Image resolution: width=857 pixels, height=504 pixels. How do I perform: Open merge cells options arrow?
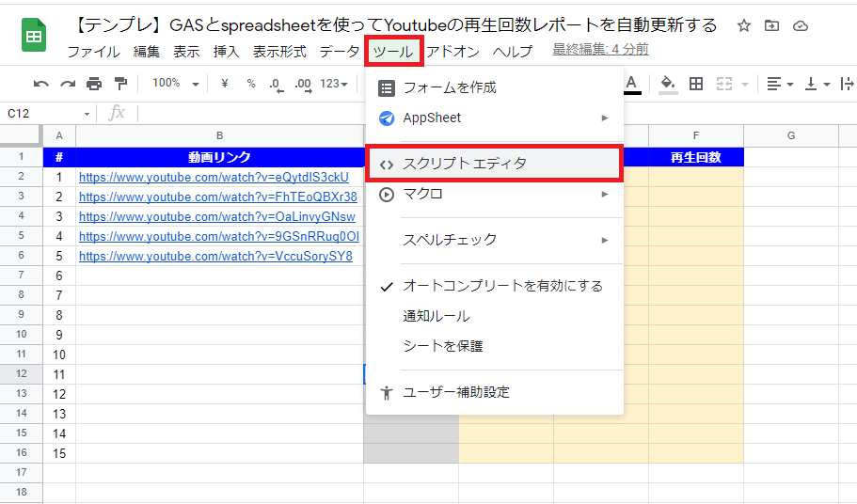point(744,84)
